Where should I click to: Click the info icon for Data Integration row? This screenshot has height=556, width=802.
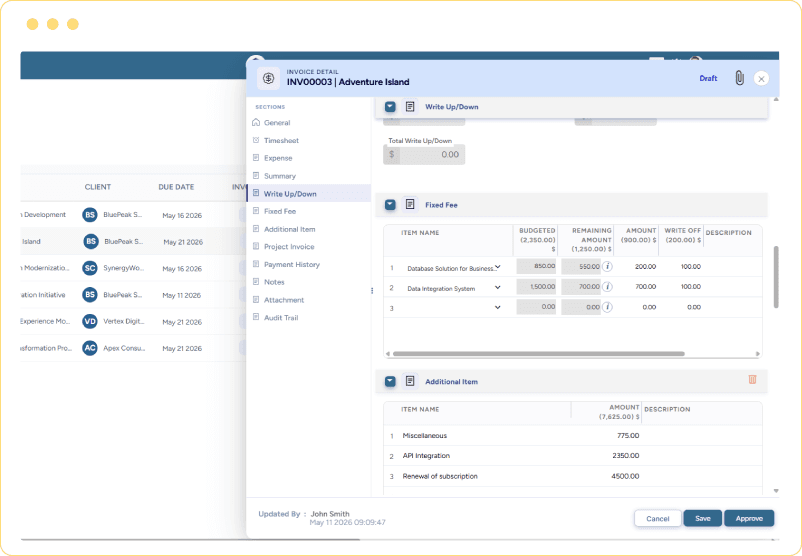[607, 287]
